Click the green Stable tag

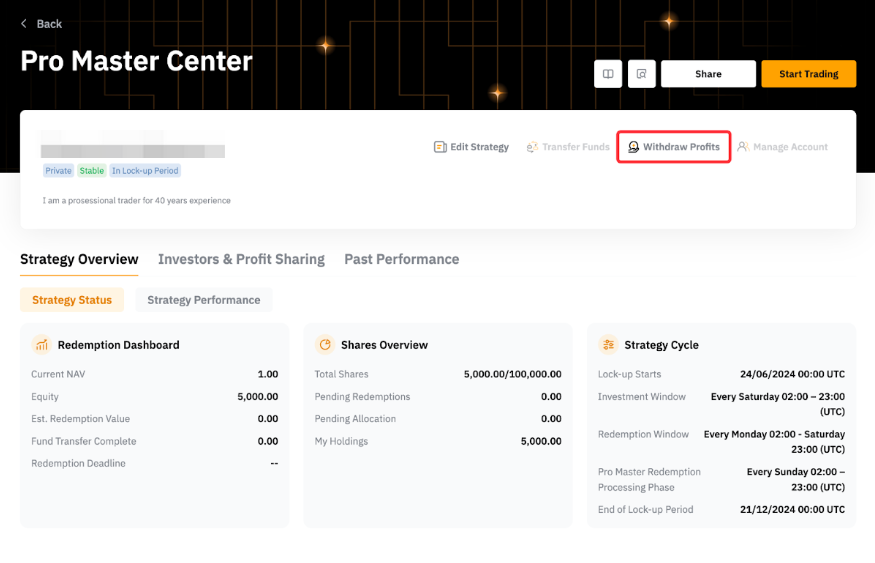click(x=92, y=171)
